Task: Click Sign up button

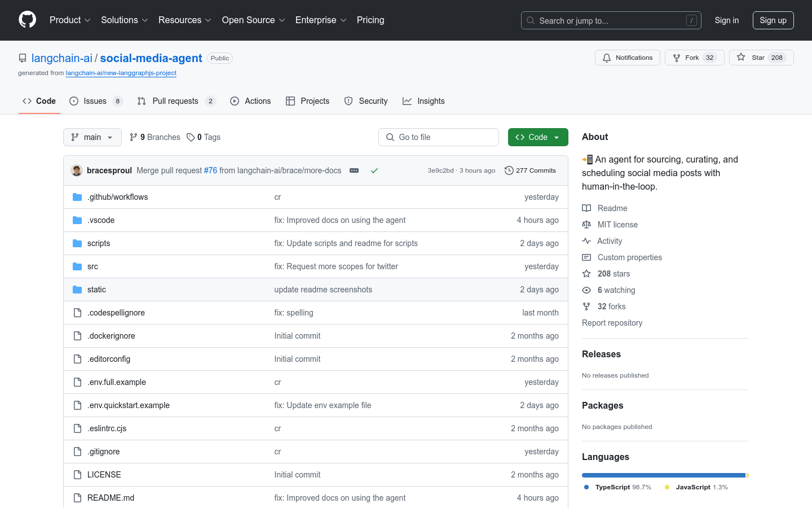Action: point(773,20)
